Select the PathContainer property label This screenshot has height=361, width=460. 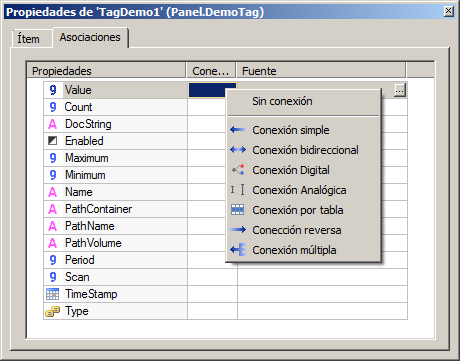[98, 209]
